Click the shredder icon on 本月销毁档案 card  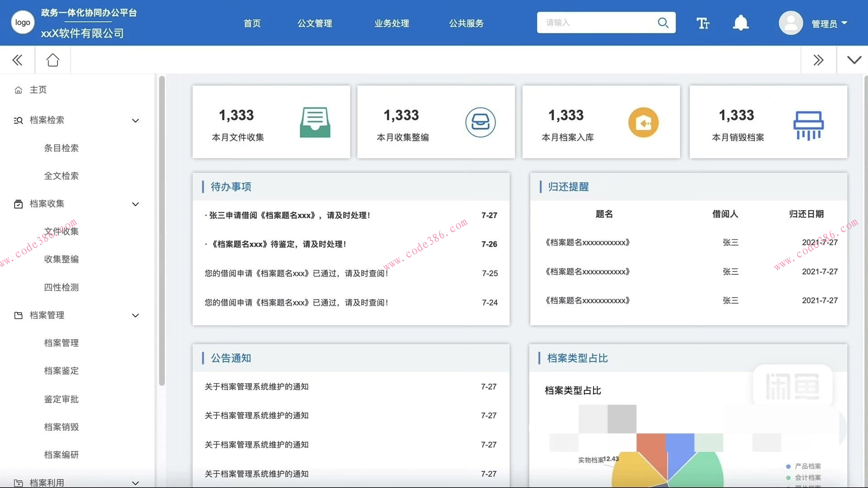tap(808, 124)
